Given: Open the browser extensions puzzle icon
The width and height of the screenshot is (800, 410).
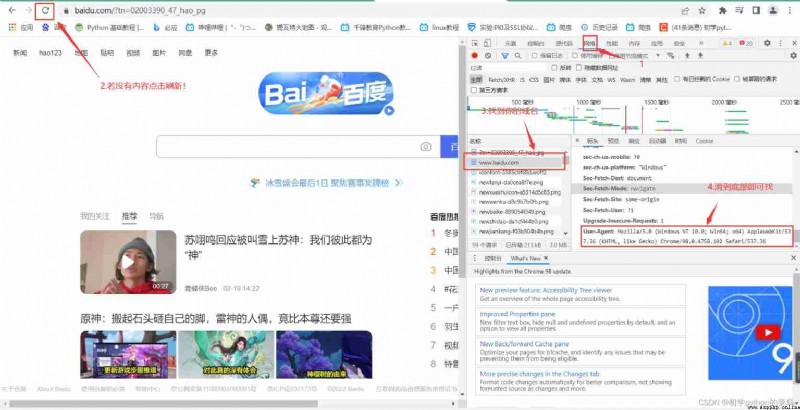Looking at the screenshot, I should (x=722, y=10).
